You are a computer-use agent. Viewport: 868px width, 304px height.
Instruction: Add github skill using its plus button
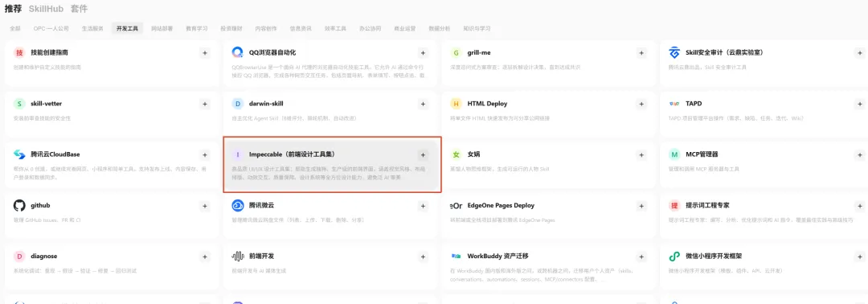[x=205, y=206]
